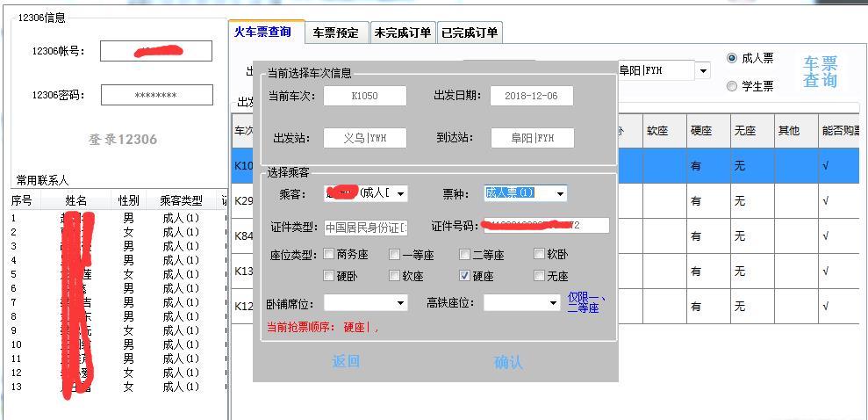The height and width of the screenshot is (420, 868).
Task: Open the 未完成订单 tab
Action: 402,33
